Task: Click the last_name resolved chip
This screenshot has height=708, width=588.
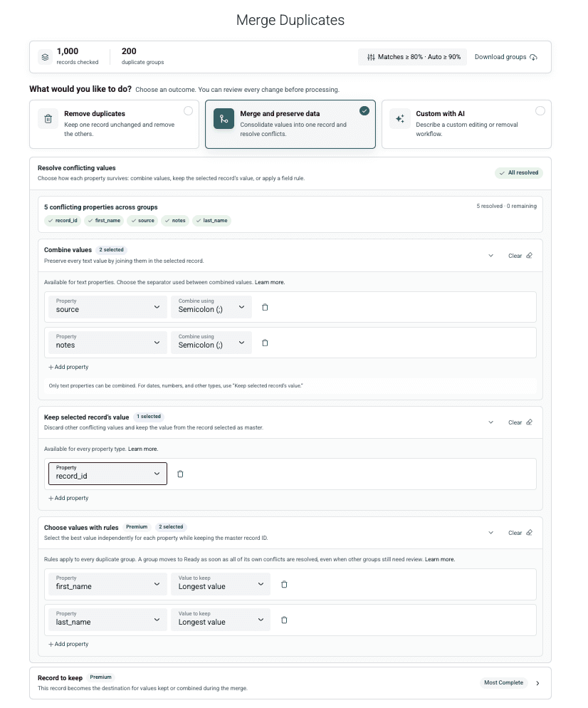Action: [x=211, y=220]
